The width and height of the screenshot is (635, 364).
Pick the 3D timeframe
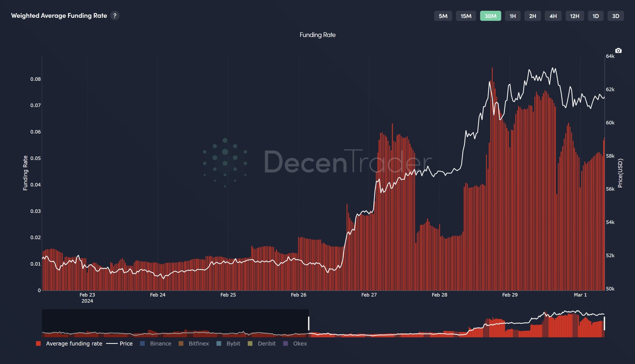615,16
